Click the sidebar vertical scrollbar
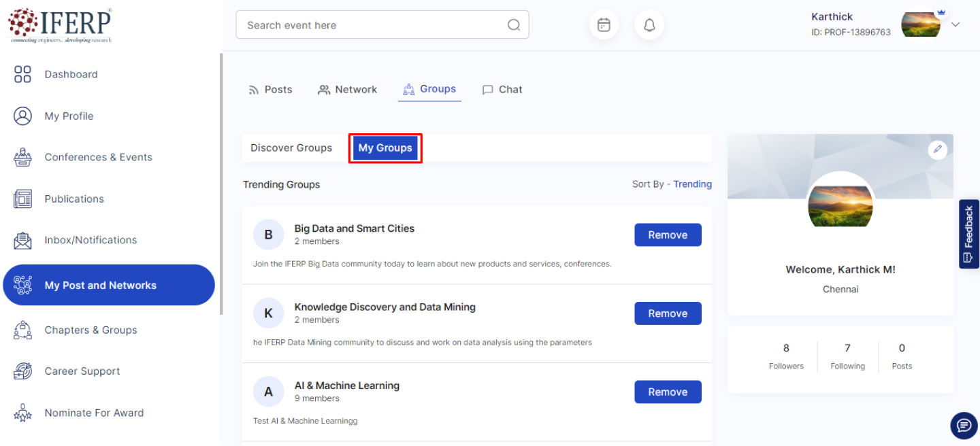 pyautogui.click(x=220, y=184)
